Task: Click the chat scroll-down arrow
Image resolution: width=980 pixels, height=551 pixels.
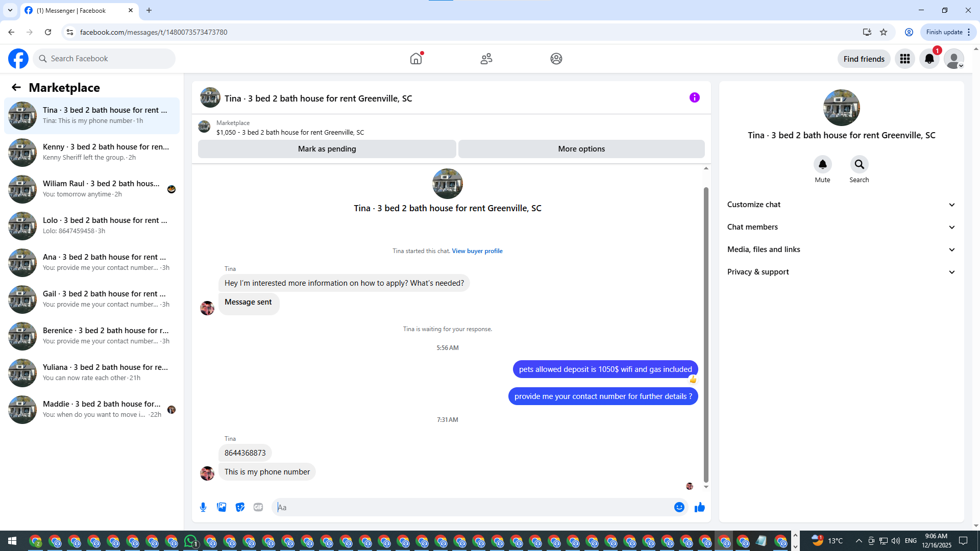Action: tap(706, 487)
